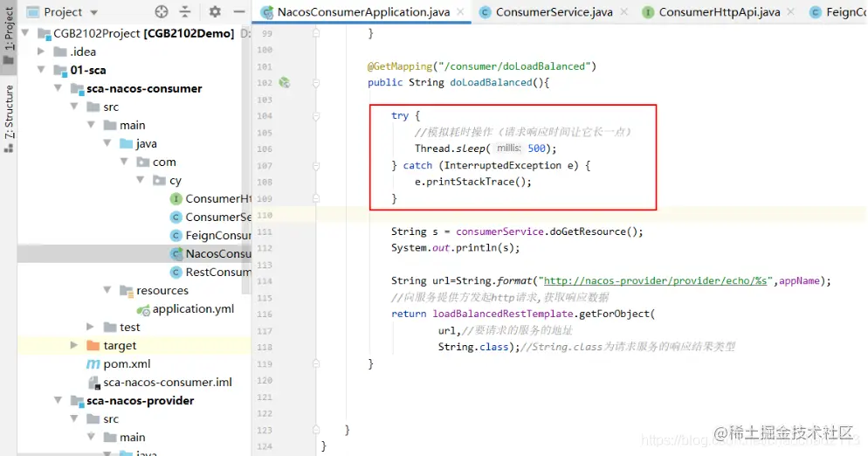
Task: Select RestConsumer class in tree
Action: pos(218,272)
